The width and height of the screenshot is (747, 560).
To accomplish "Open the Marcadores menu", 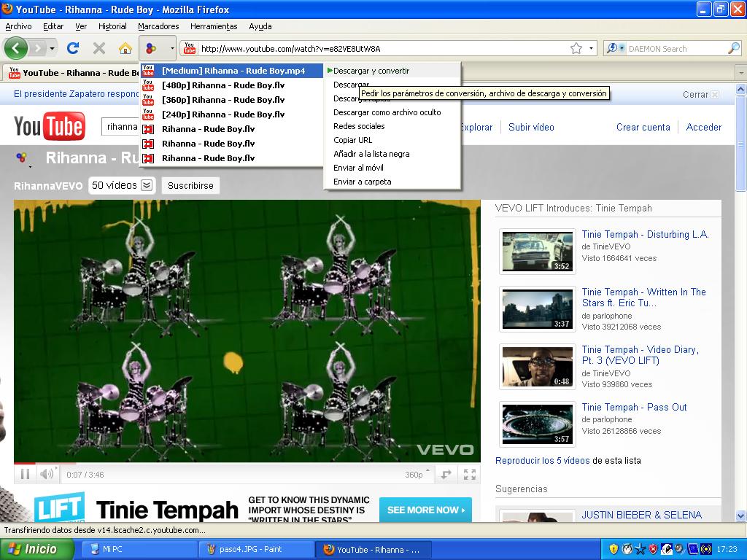I will pyautogui.click(x=158, y=27).
